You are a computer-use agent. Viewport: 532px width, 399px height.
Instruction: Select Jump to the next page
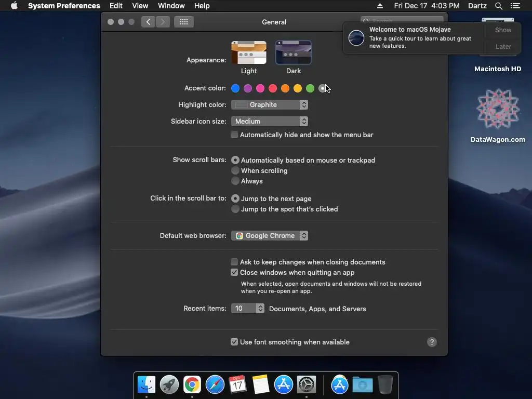tap(235, 198)
